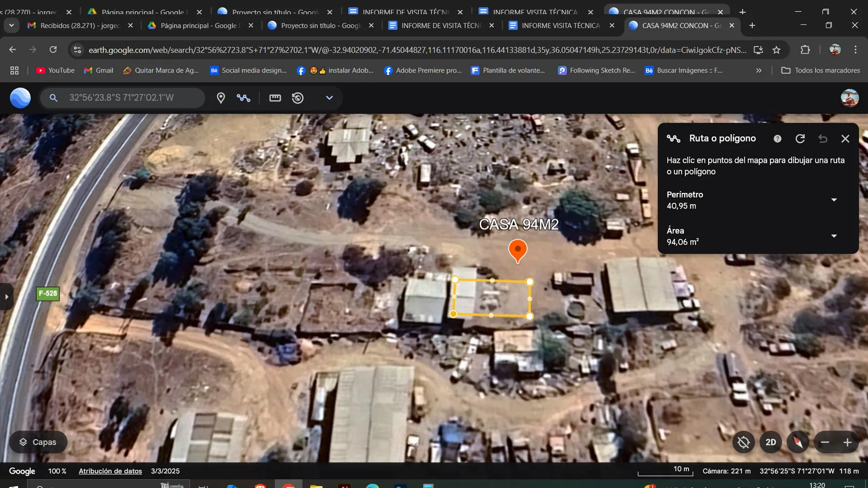The image size is (868, 488).
Task: Add a placemark with the pin tool
Action: 221,98
